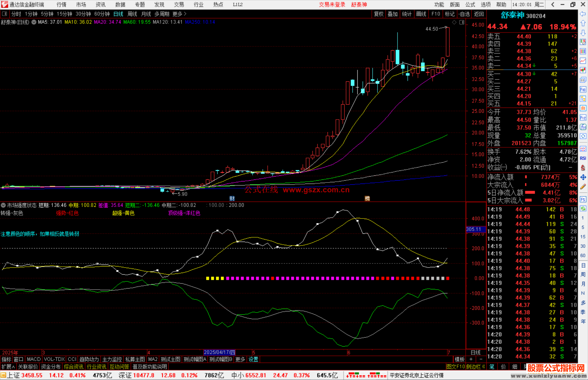
Task: Select the pencil drawing tool icon
Action: point(583,187)
